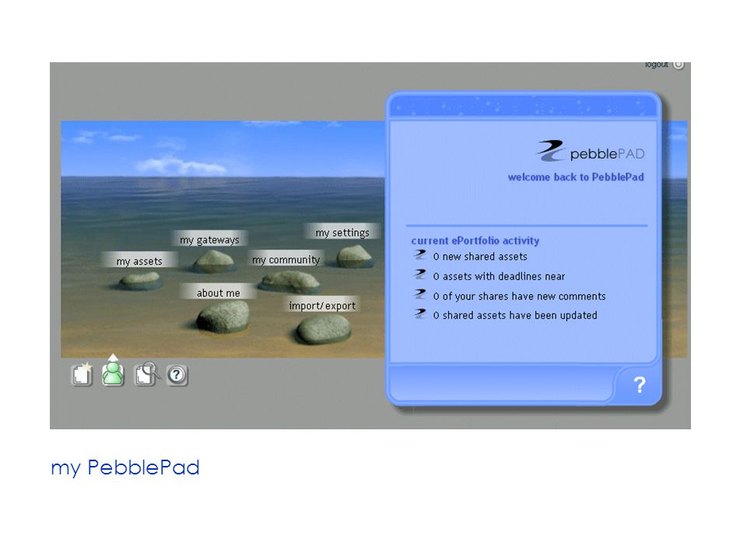
Task: Click the pebble under my settings
Action: tap(353, 256)
